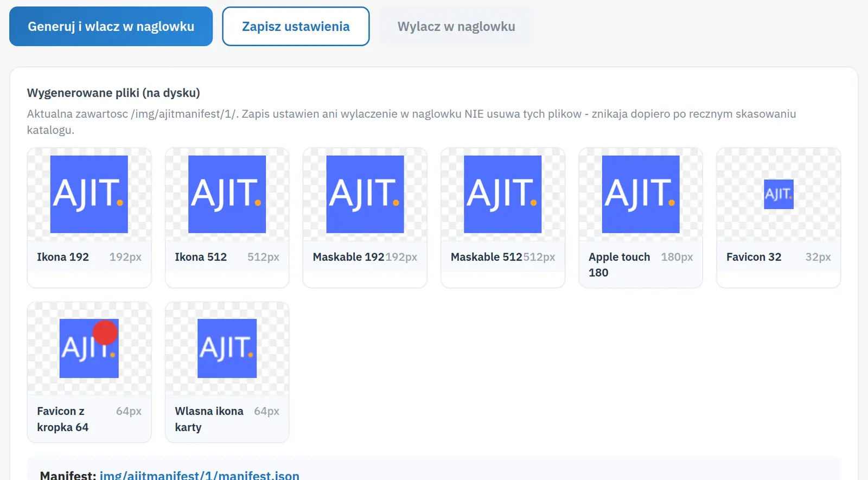Click Wylacz w naglowku button
This screenshot has width=868, height=480.
pyautogui.click(x=456, y=27)
